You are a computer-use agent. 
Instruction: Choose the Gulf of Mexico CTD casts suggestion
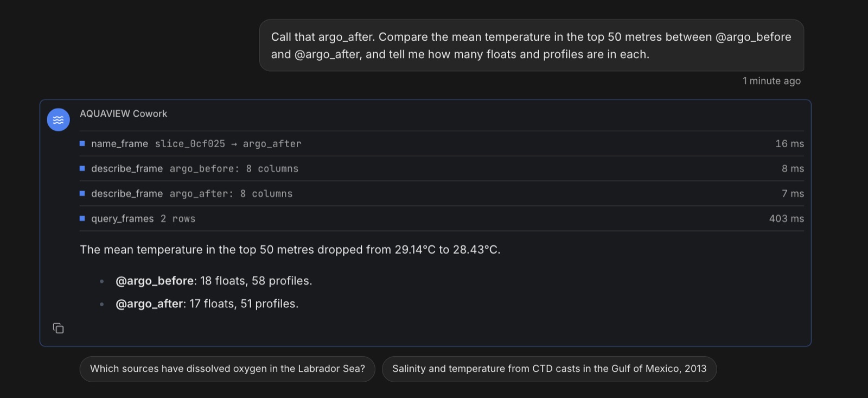[x=549, y=369]
